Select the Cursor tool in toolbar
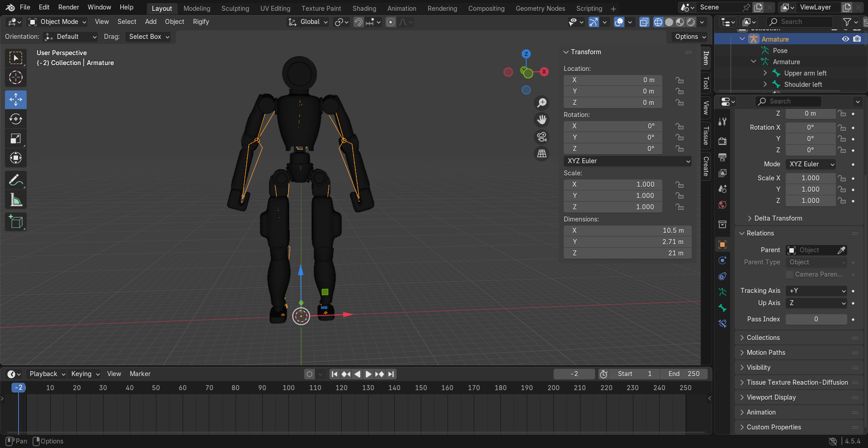 [x=16, y=77]
